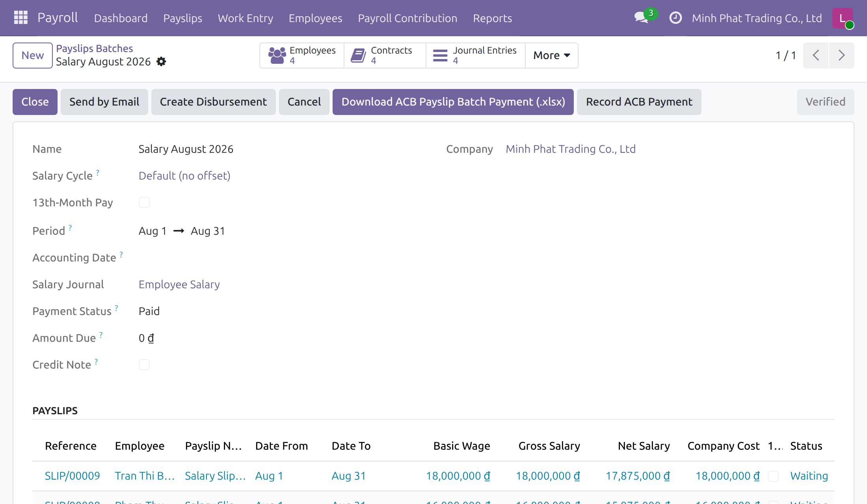867x504 pixels.
Task: Click Amount Due value 0 ₫
Action: (x=147, y=338)
